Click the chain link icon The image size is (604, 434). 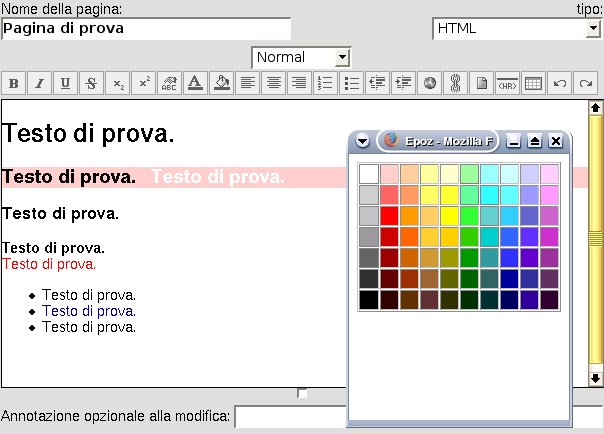click(x=455, y=83)
